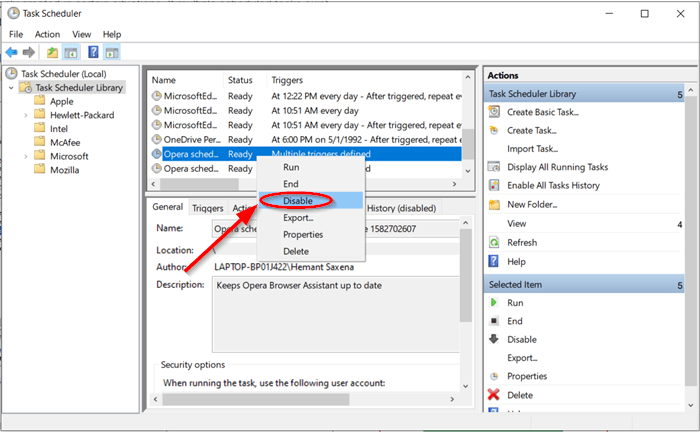Click Export... under Selected Item
700x432 pixels.
(x=522, y=358)
